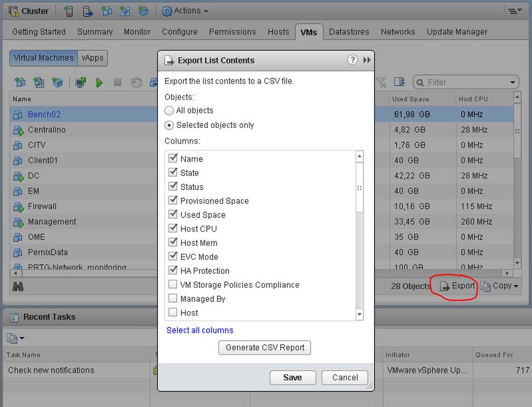Switch to the Datastores tab
The height and width of the screenshot is (407, 532).
(x=349, y=32)
